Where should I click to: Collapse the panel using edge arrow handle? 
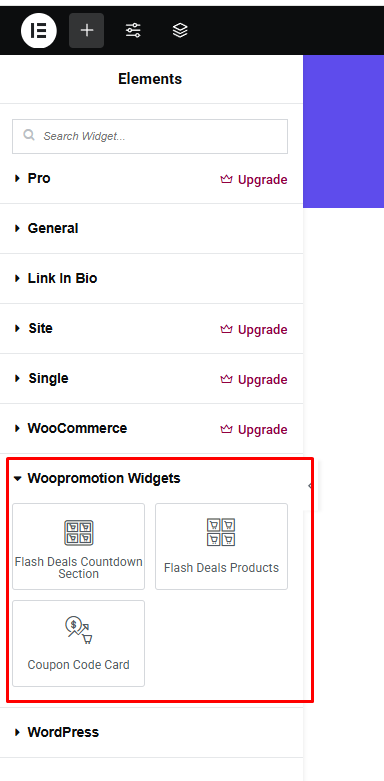point(311,486)
